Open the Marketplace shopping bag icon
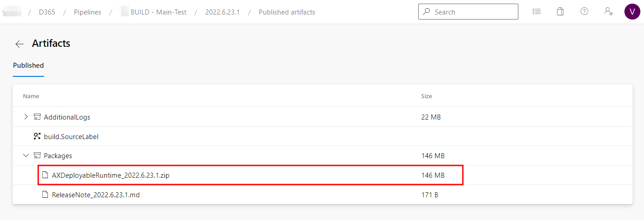644x220 pixels. [560, 12]
